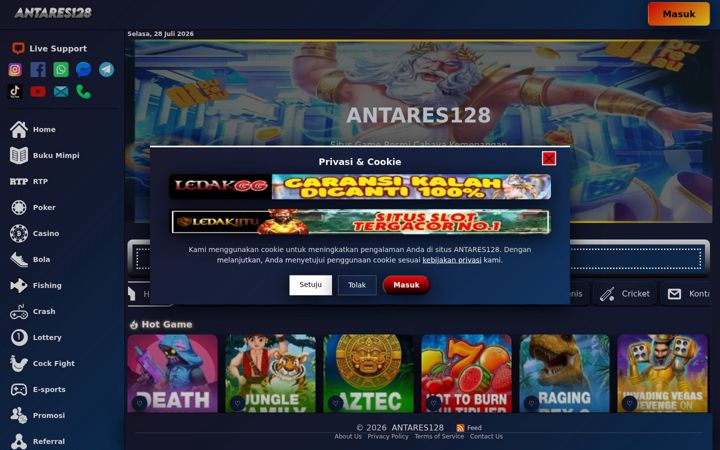Click the red Masuk button in dialog

pos(406,285)
